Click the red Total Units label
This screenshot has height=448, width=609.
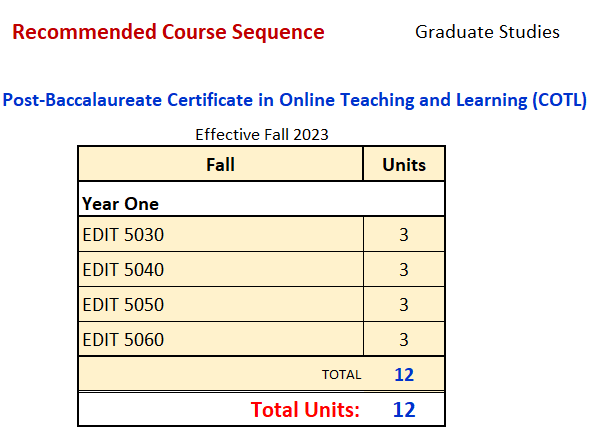coord(305,409)
